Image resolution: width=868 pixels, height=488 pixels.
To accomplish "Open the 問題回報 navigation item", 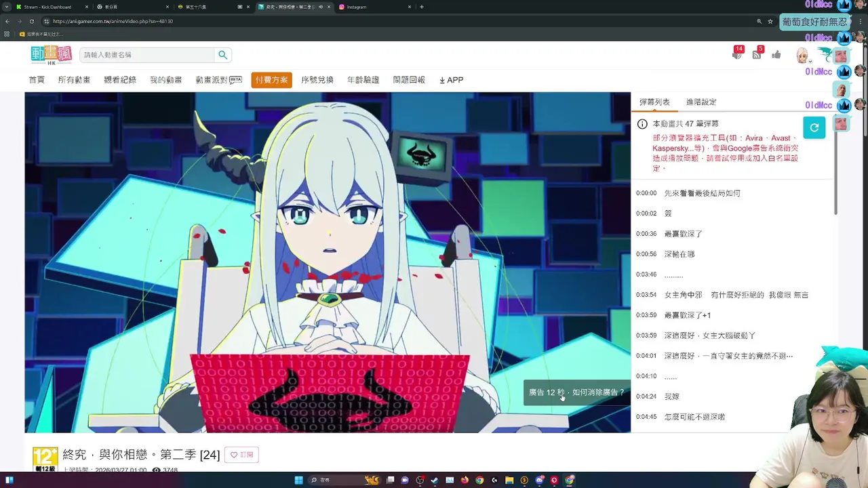I will pos(409,80).
